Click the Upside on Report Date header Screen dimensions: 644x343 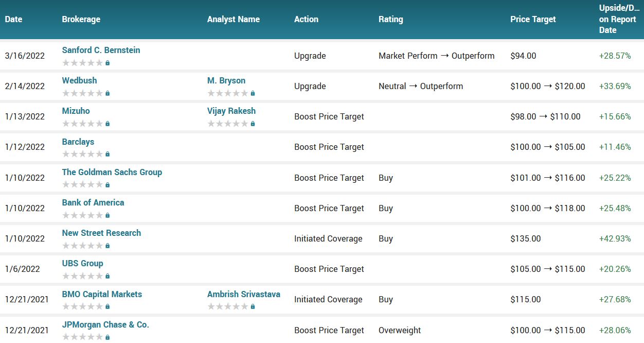[619, 19]
